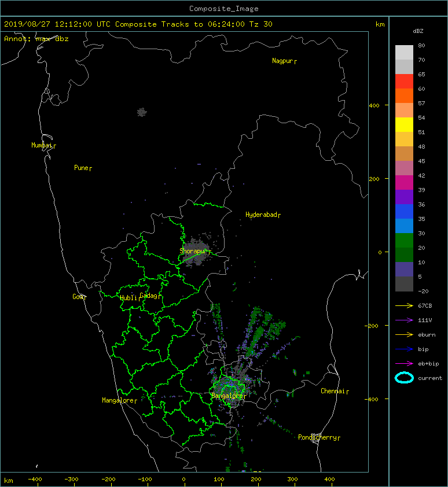
Task: Click the -200 km tick on vertical axis
Action: [x=372, y=326]
